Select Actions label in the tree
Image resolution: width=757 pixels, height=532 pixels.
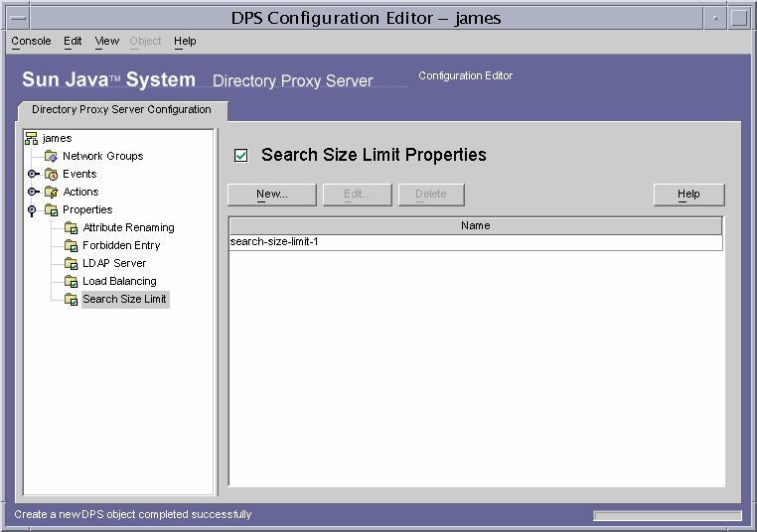(x=80, y=192)
